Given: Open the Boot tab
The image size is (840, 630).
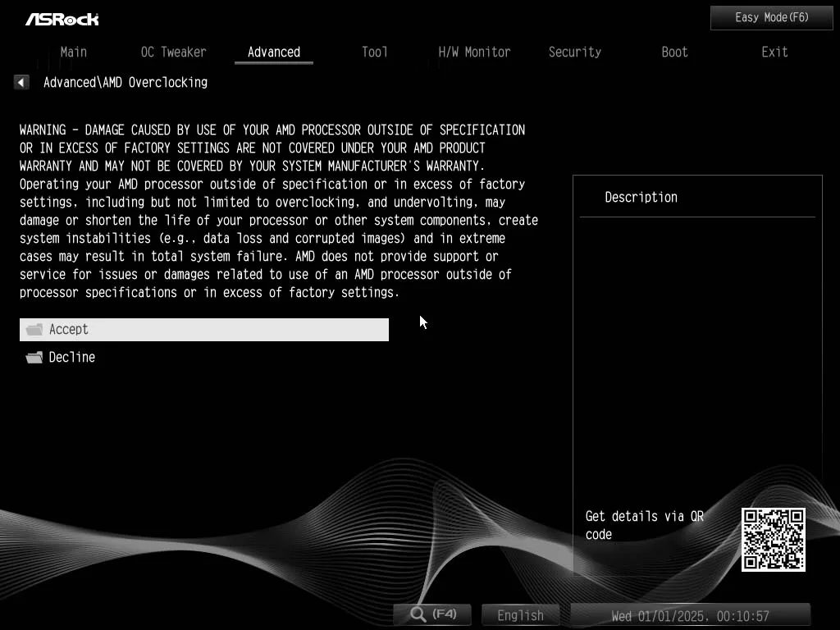Looking at the screenshot, I should pos(674,52).
